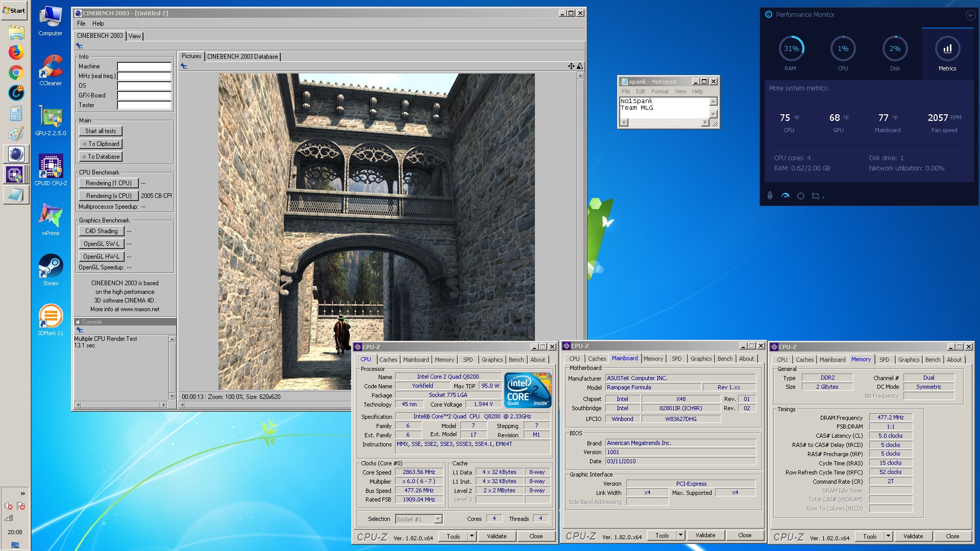Open the Computer desktop icon
This screenshot has width=980, height=551.
coord(51,21)
